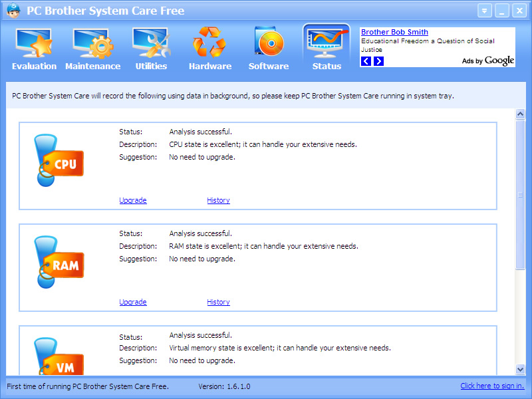
Task: Open the Brother Bob Smith ad link
Action: coord(394,32)
